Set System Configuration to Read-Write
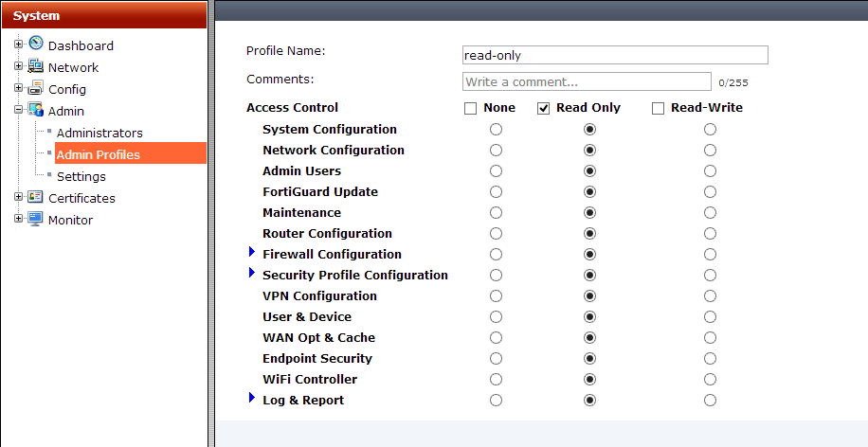 [x=710, y=130]
